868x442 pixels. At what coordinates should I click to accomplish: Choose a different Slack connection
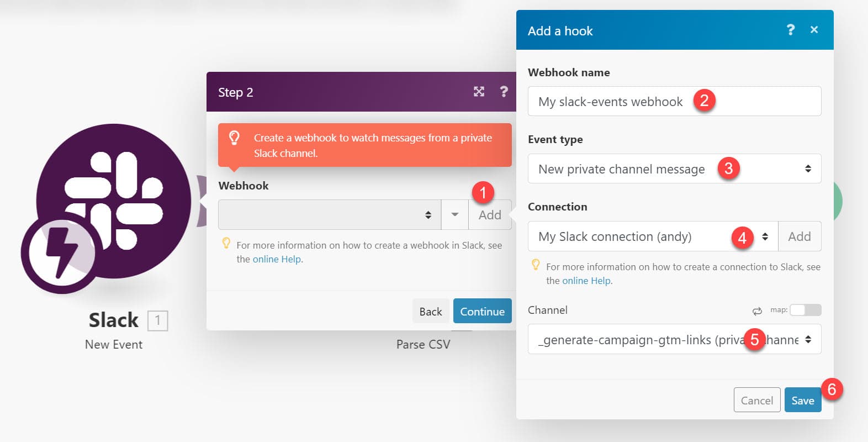click(653, 236)
